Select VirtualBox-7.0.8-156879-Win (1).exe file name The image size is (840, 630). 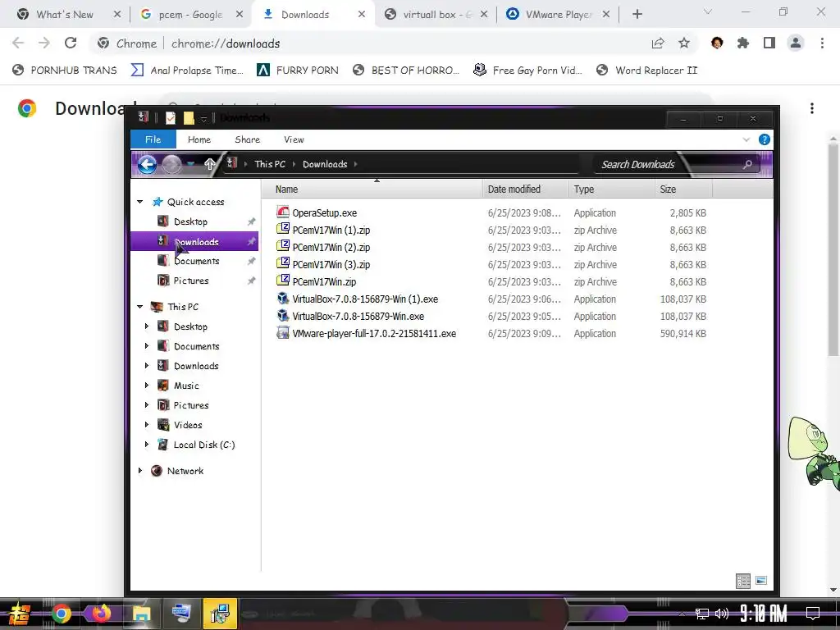(365, 299)
